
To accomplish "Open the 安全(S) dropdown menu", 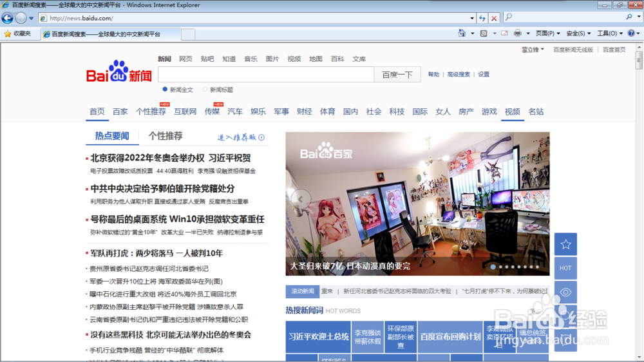I will pyautogui.click(x=578, y=33).
